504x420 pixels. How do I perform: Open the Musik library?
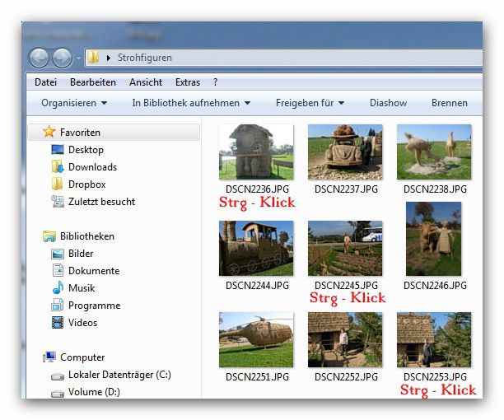tap(81, 288)
